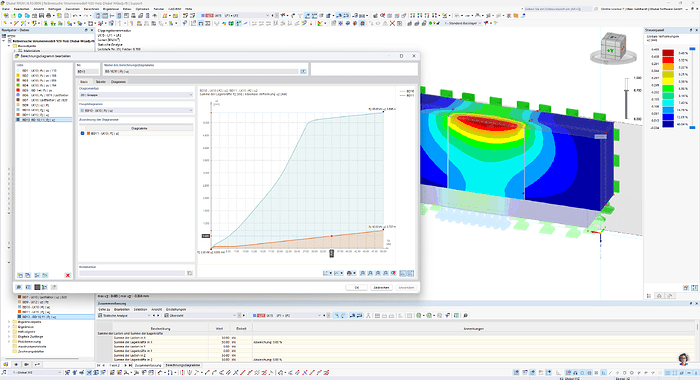Switch to the Diagramm tab in dialog
The height and width of the screenshot is (380, 700).
coord(118,82)
